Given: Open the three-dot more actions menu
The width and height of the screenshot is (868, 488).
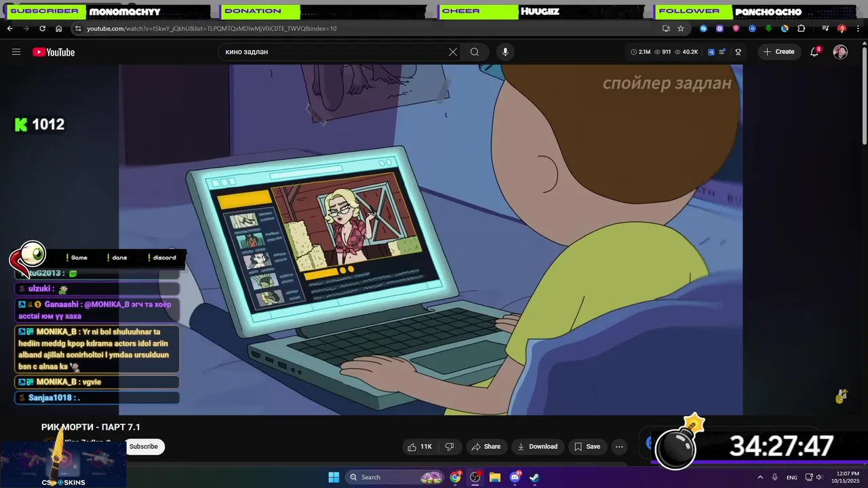Looking at the screenshot, I should point(619,447).
